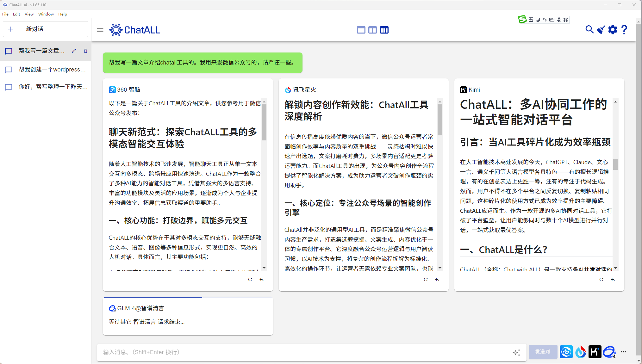
Task: Toggle the 360 智脑 bot at bottom right
Action: (x=566, y=352)
